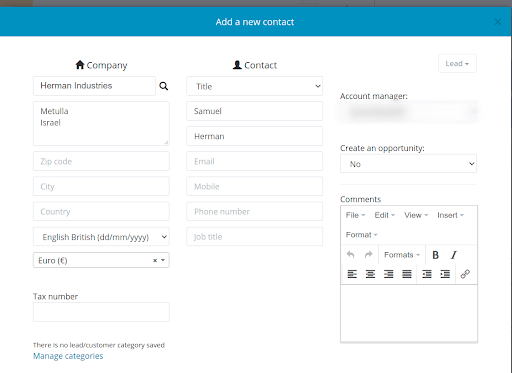Open the Title dropdown

[255, 86]
